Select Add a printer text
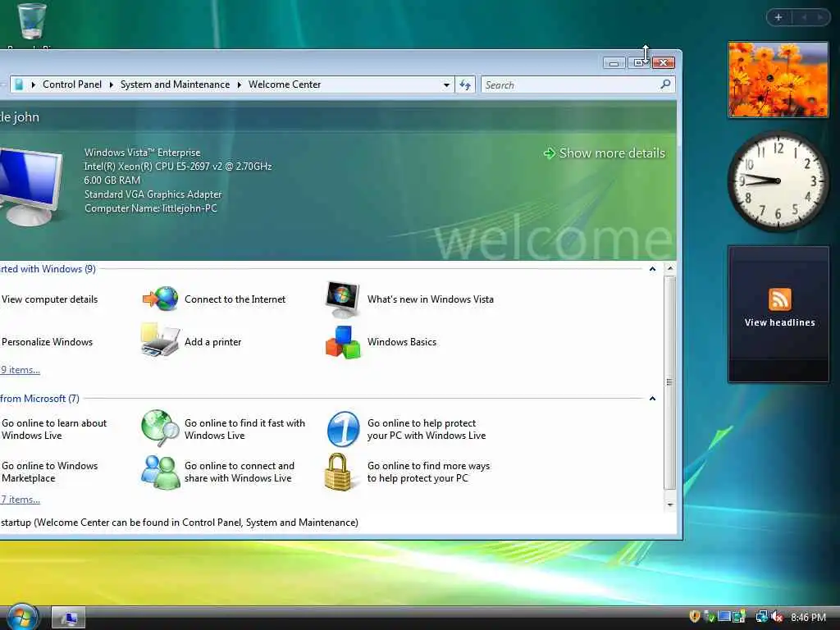This screenshot has width=840, height=630. 212,342
